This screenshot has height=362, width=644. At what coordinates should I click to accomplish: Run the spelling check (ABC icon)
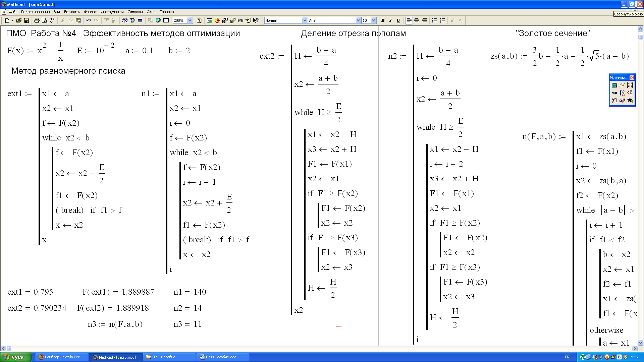pos(52,20)
